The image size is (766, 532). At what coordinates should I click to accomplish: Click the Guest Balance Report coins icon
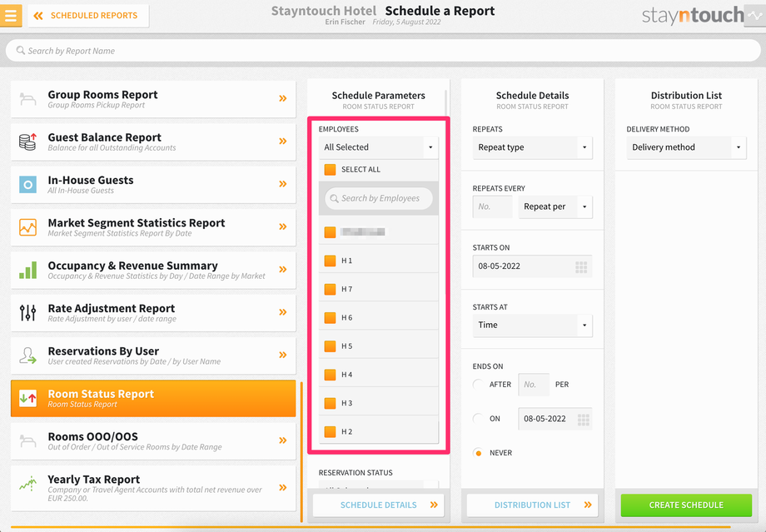click(x=27, y=142)
